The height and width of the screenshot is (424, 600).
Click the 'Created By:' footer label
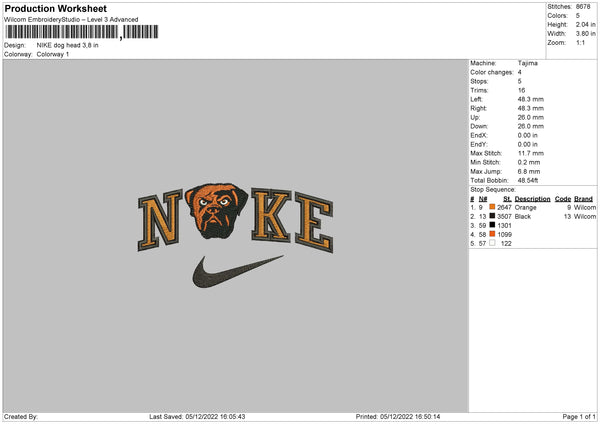21,417
